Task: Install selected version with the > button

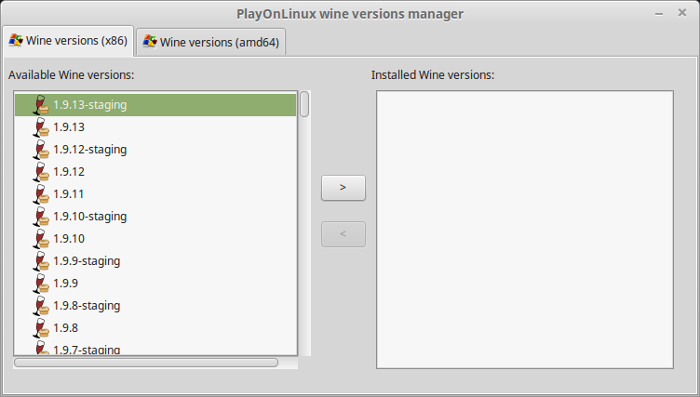Action: [343, 188]
